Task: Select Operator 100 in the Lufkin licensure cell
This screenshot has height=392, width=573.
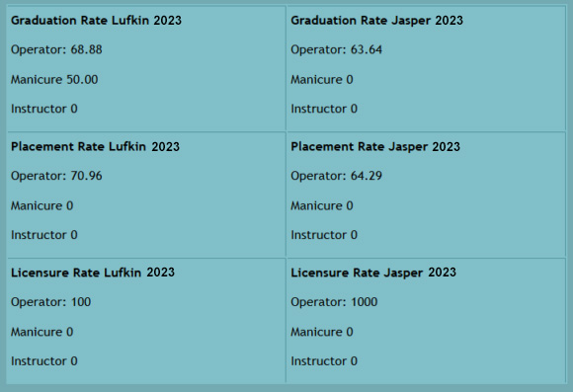Action: (50, 302)
